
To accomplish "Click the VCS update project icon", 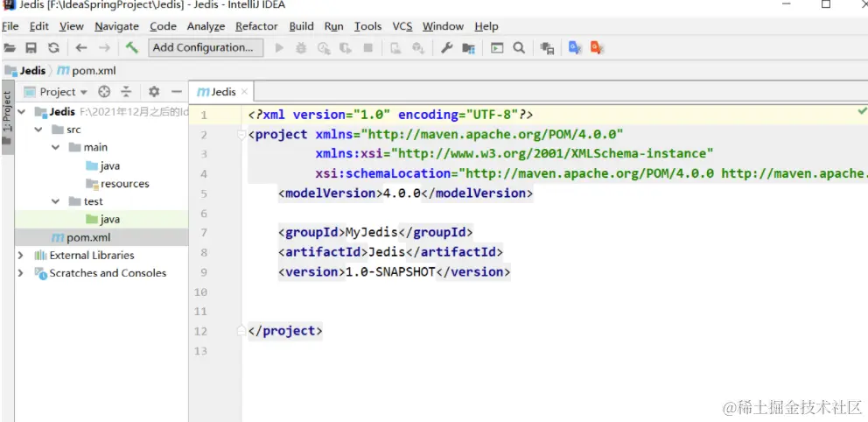I will click(x=395, y=48).
